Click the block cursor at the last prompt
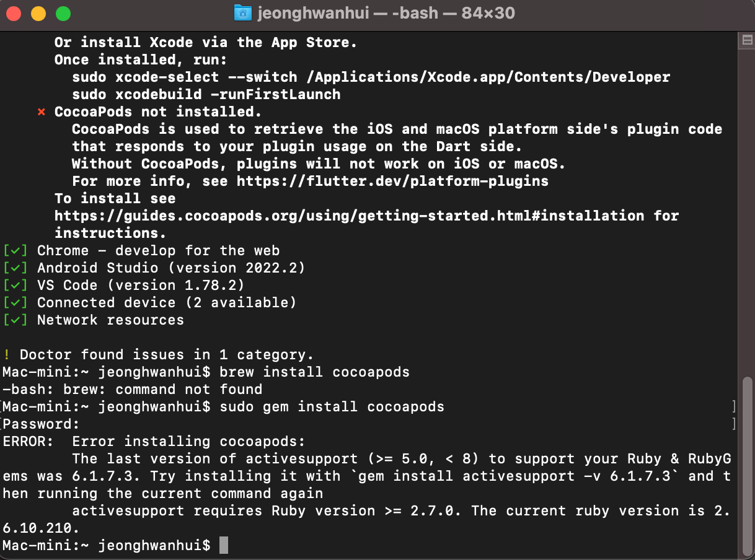Image resolution: width=755 pixels, height=560 pixels. pyautogui.click(x=224, y=546)
